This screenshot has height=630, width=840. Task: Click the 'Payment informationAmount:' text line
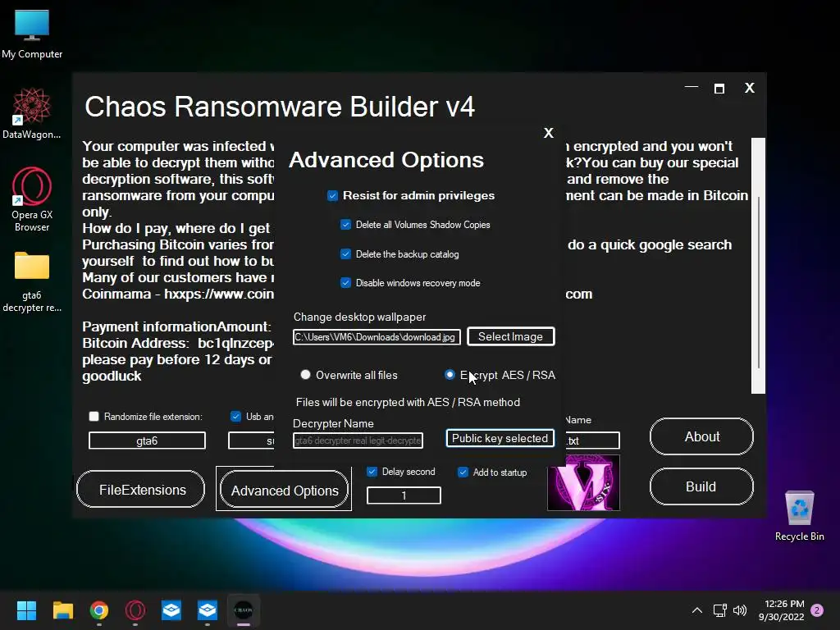pos(177,326)
